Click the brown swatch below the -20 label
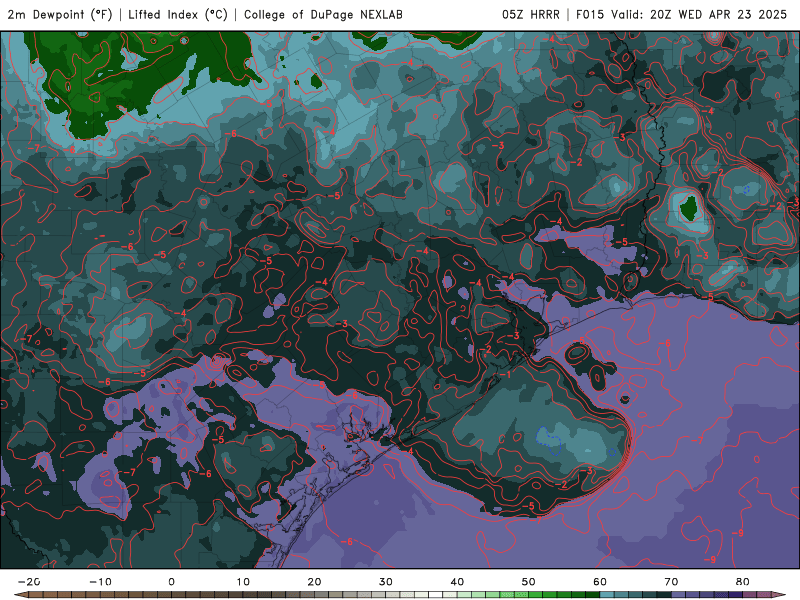The height and width of the screenshot is (600, 800). point(35,595)
